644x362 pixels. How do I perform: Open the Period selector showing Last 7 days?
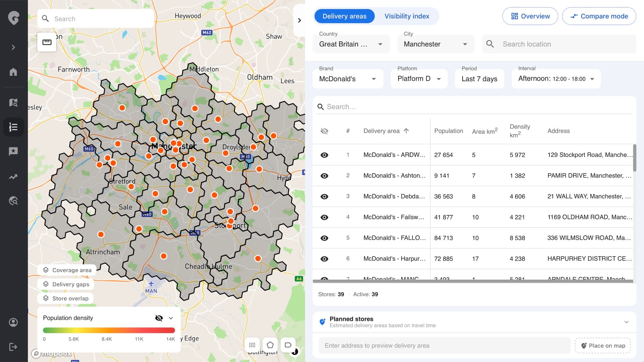click(x=479, y=79)
